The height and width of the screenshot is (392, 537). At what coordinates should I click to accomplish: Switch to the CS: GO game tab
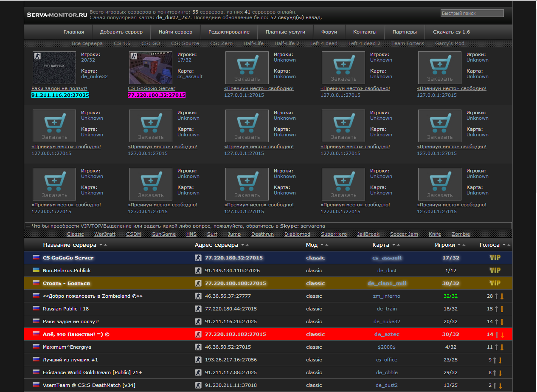pyautogui.click(x=151, y=43)
